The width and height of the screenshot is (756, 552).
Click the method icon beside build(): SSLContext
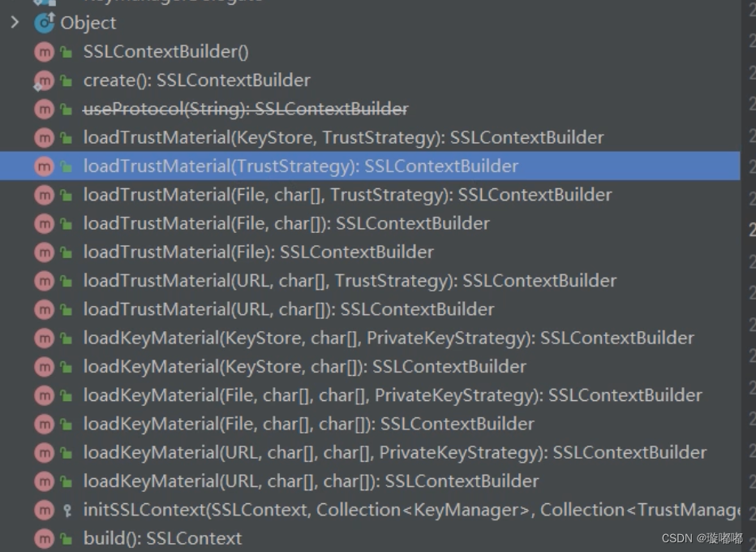click(x=45, y=538)
